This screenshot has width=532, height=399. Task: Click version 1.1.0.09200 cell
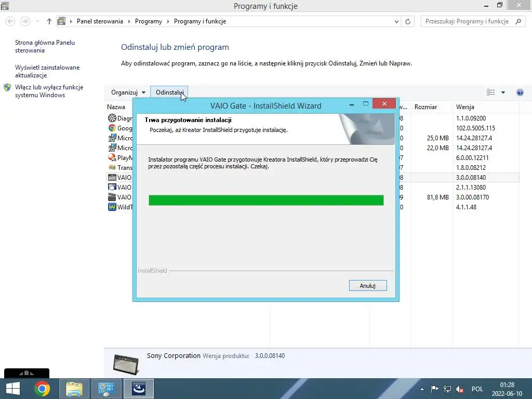[471, 118]
